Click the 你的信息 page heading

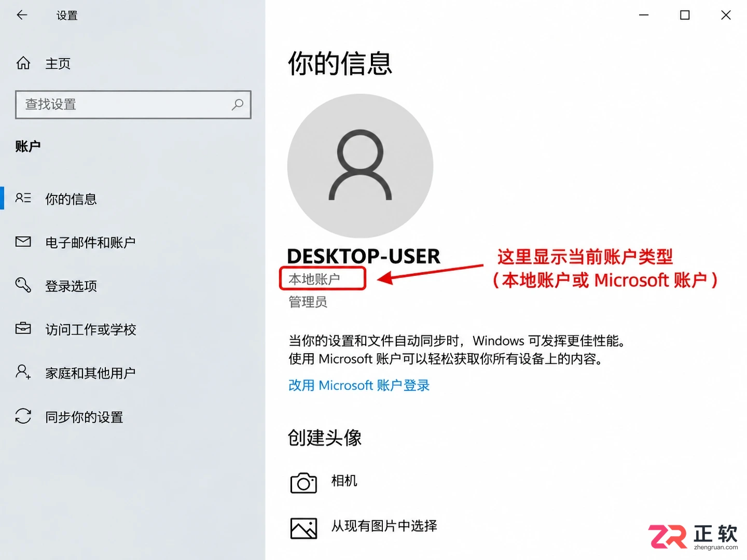340,64
